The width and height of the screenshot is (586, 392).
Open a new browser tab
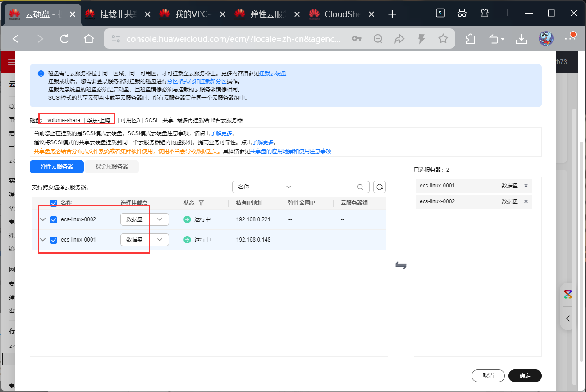pos(392,14)
